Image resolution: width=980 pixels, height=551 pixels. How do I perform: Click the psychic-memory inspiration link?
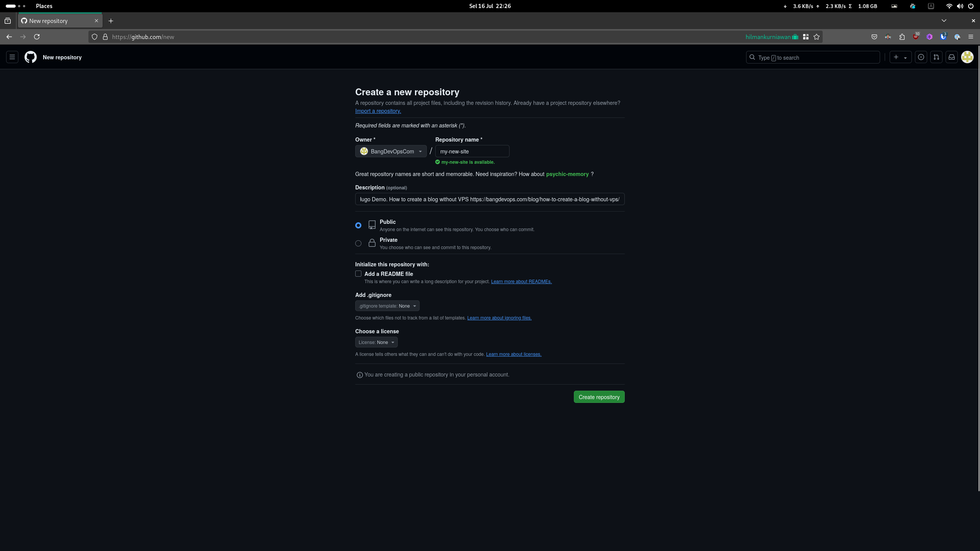point(567,174)
